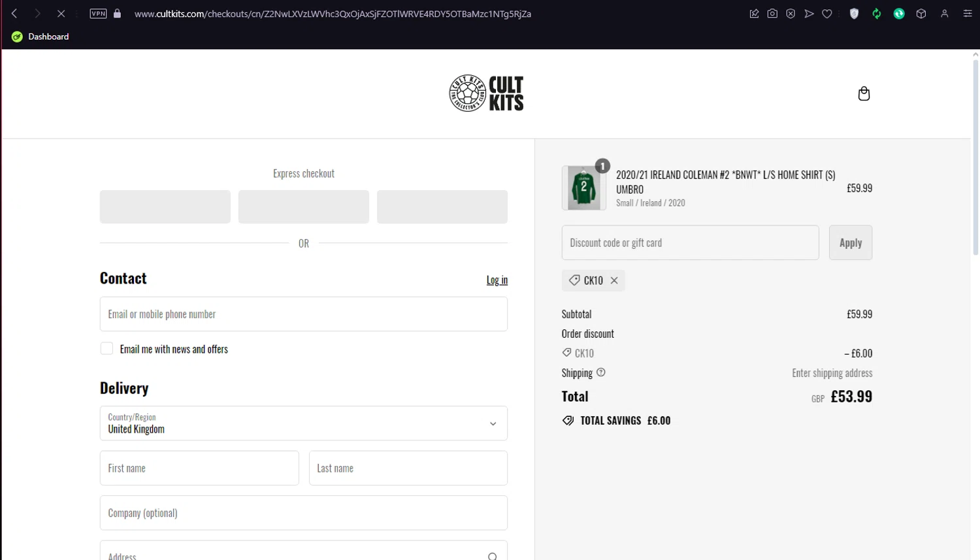This screenshot has width=980, height=560.
Task: Follow the Log in link
Action: pos(497,280)
